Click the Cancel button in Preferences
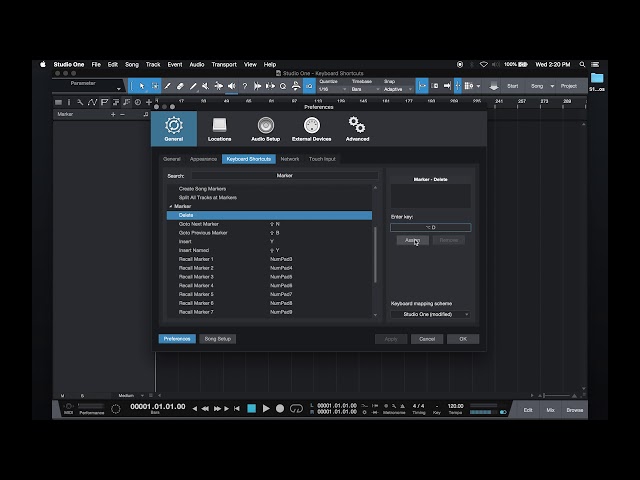Screen dimensions: 640x480 click(x=427, y=339)
